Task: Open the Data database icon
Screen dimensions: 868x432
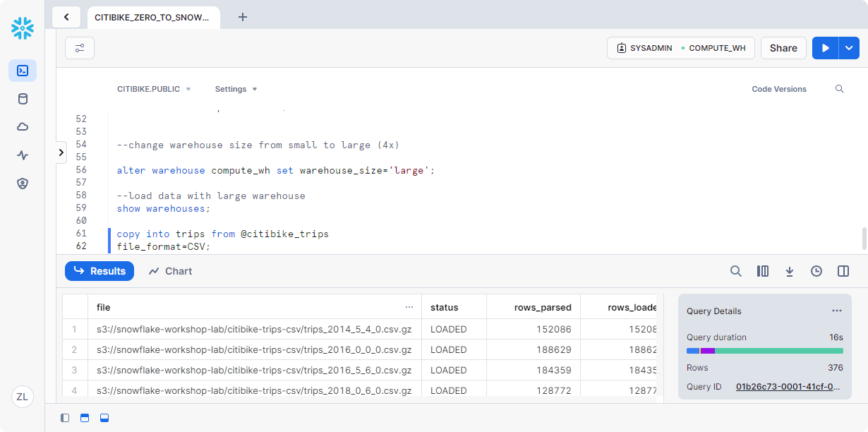Action: (23, 99)
